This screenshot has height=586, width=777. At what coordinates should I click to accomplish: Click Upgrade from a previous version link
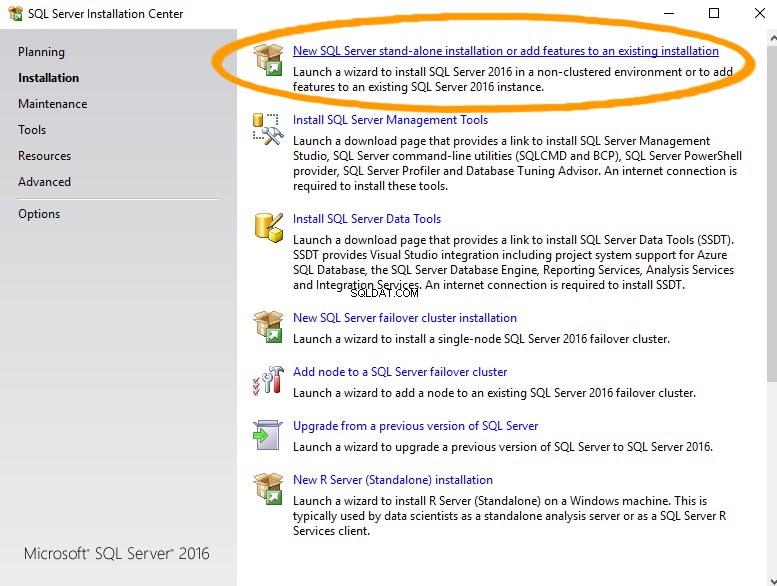[x=415, y=426]
